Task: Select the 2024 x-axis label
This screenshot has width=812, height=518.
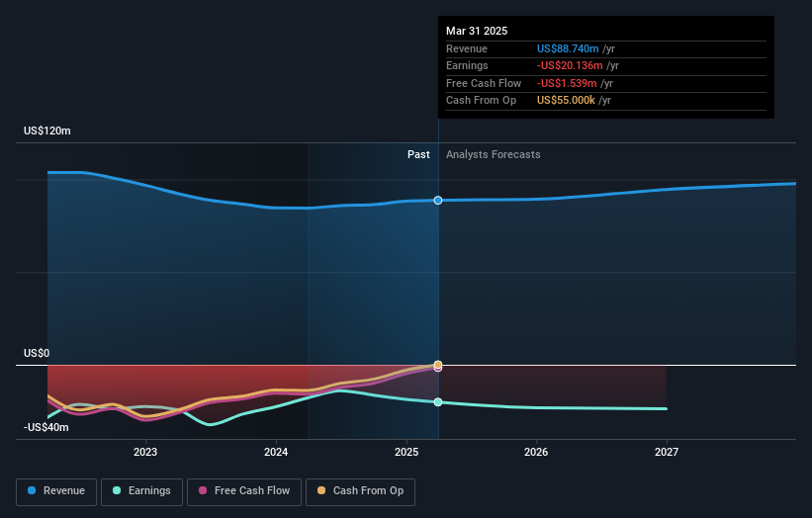Action: [x=276, y=452]
